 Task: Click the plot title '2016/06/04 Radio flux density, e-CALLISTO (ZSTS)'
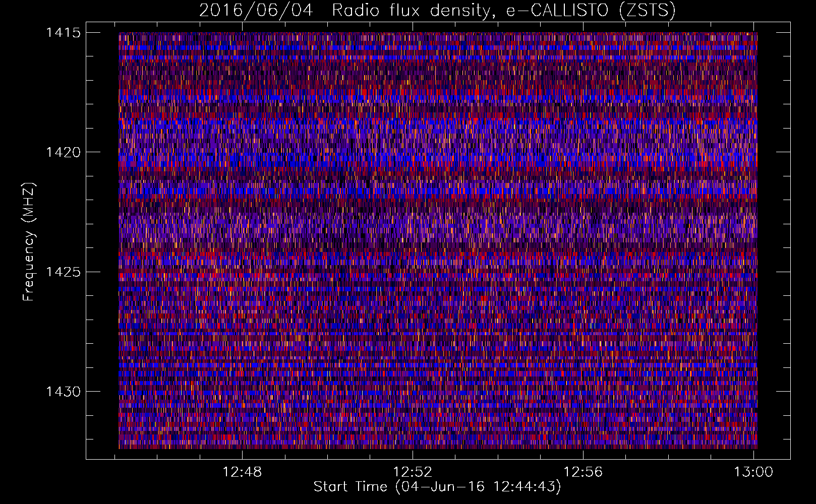point(437,11)
